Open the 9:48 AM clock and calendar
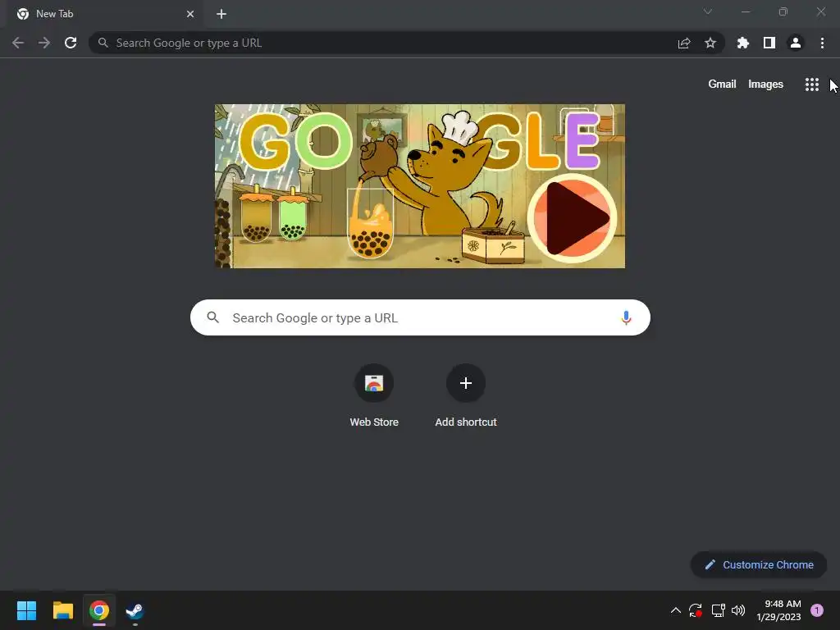Screen dimensions: 840x630 pos(778,610)
